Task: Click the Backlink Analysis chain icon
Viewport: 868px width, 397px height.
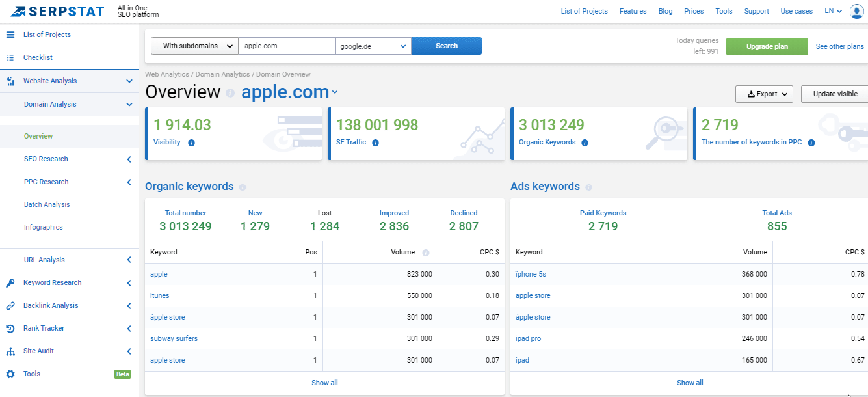Action: pos(10,305)
